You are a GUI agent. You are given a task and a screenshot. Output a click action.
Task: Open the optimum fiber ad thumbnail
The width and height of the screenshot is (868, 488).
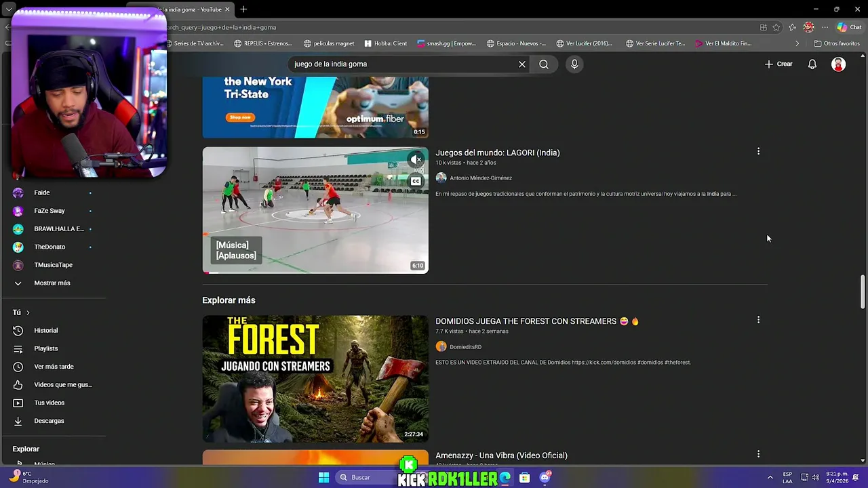(x=315, y=107)
